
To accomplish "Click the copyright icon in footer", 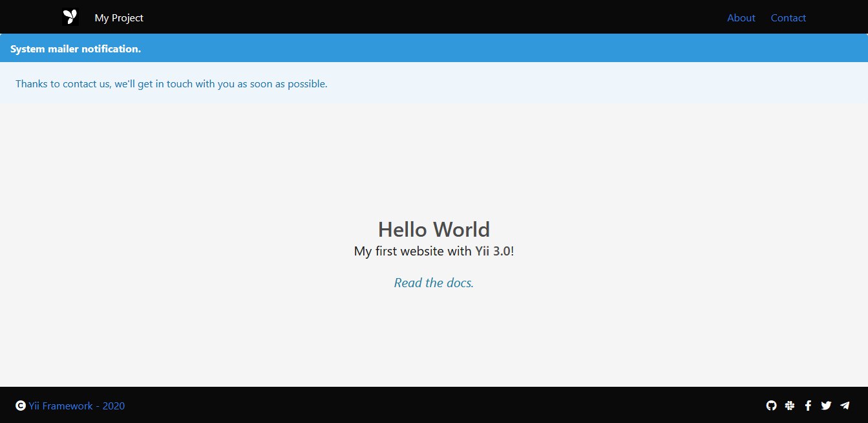I will [x=21, y=406].
